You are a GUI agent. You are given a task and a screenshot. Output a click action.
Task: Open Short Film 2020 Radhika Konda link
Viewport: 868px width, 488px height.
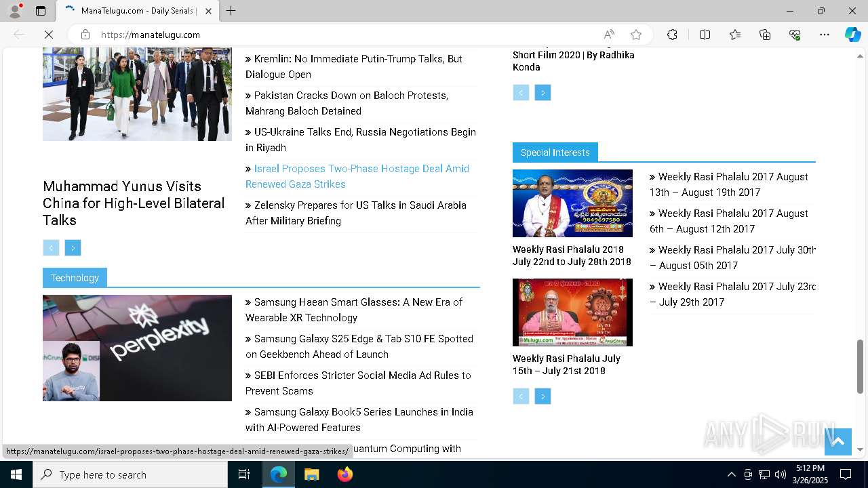coord(573,61)
